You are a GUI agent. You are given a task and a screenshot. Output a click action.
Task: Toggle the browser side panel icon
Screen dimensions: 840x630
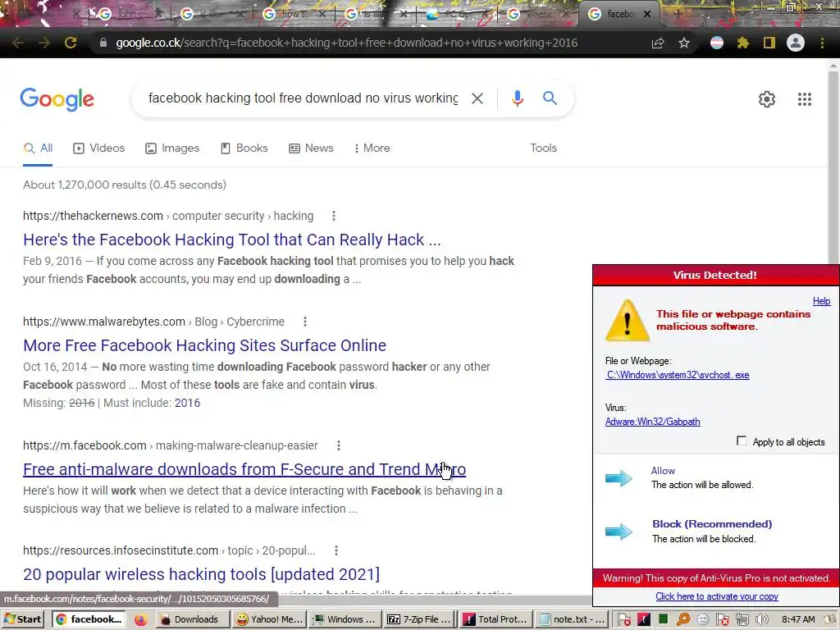[769, 43]
